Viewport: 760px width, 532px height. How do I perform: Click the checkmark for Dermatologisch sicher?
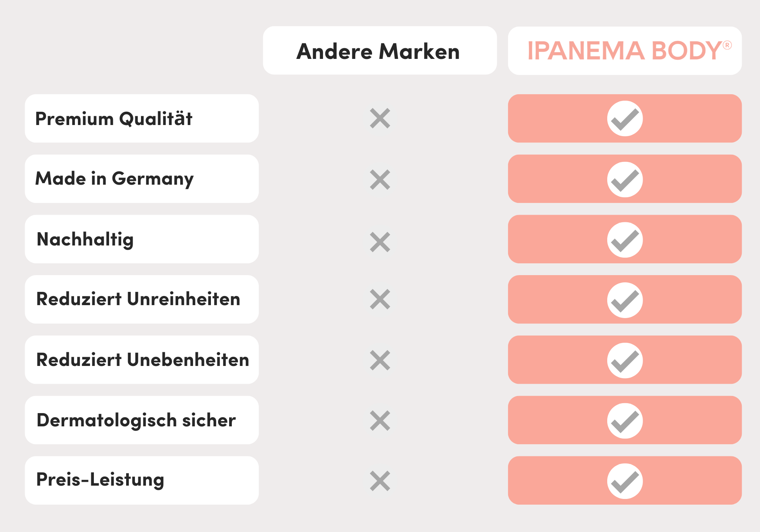pos(625,421)
